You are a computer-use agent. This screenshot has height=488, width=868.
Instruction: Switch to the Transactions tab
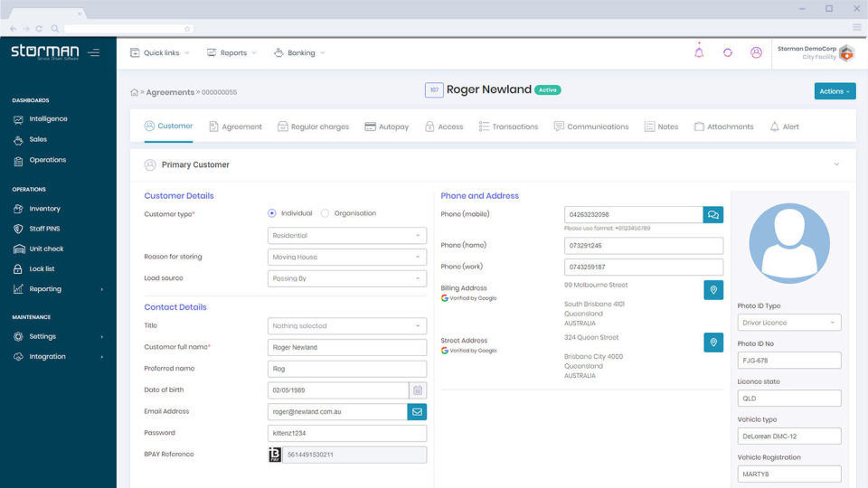click(x=508, y=127)
